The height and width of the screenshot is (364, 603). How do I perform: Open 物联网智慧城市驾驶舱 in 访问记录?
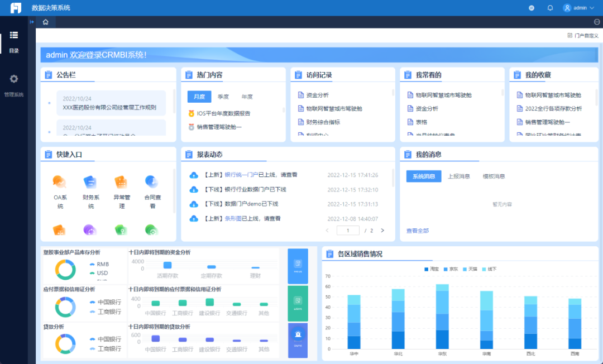point(334,109)
